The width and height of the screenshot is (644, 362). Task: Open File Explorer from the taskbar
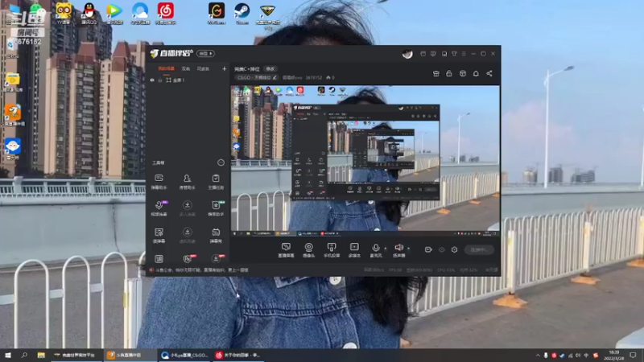[x=41, y=355]
